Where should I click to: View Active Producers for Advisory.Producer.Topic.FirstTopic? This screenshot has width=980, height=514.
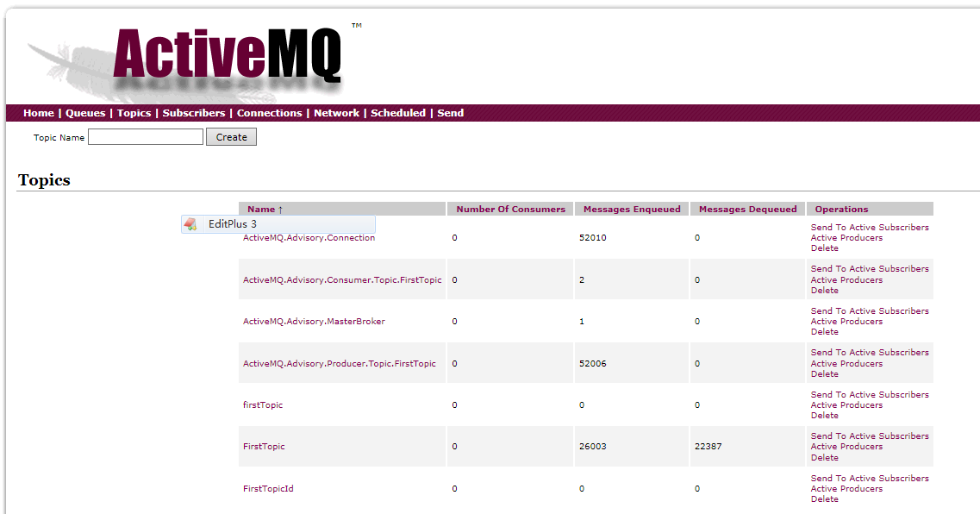click(846, 363)
